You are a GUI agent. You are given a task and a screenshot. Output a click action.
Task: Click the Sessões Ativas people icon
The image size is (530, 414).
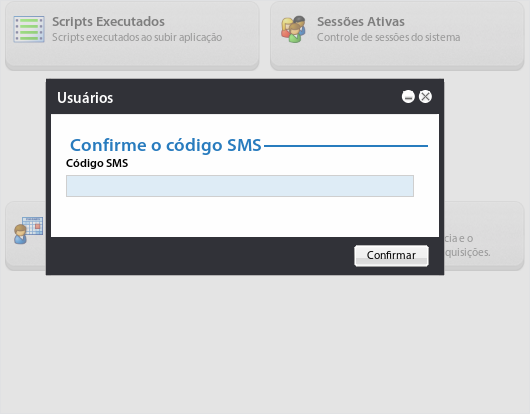point(293,29)
